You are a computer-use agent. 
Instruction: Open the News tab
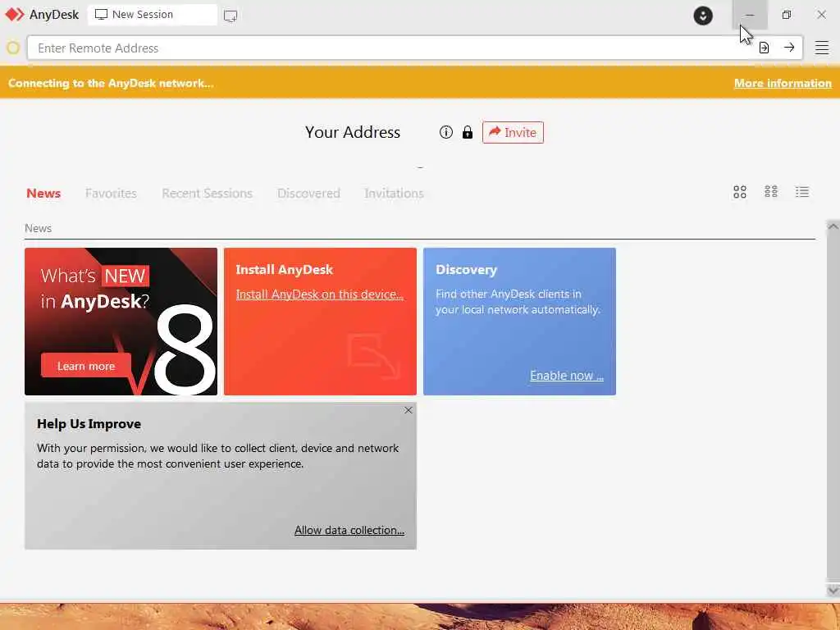pos(43,194)
